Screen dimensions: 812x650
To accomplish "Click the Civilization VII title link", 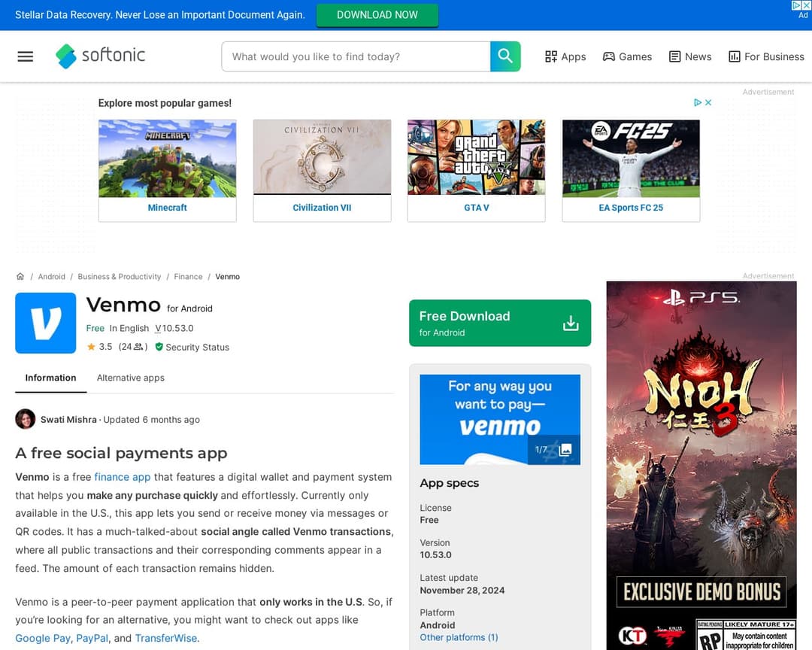I will [322, 208].
